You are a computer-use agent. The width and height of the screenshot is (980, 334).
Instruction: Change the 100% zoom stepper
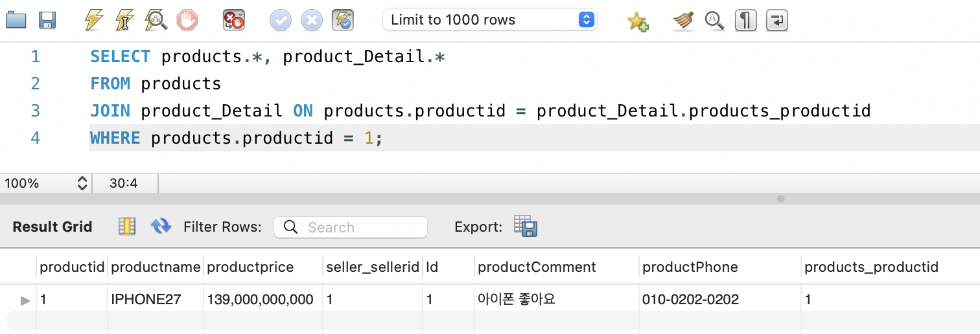tap(82, 183)
